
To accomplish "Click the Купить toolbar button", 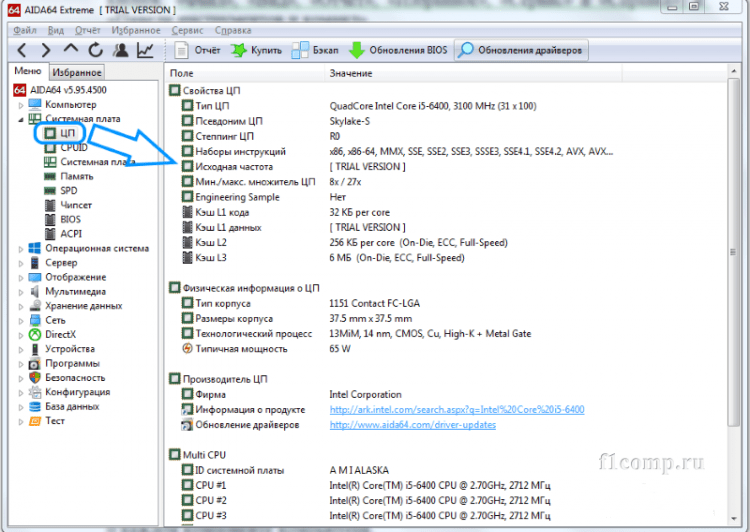I will [256, 50].
